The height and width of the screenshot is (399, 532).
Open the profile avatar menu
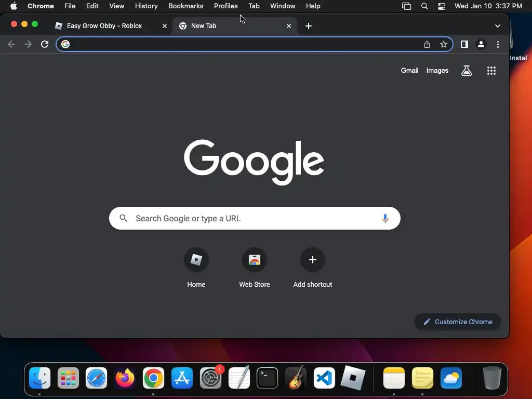(x=481, y=44)
